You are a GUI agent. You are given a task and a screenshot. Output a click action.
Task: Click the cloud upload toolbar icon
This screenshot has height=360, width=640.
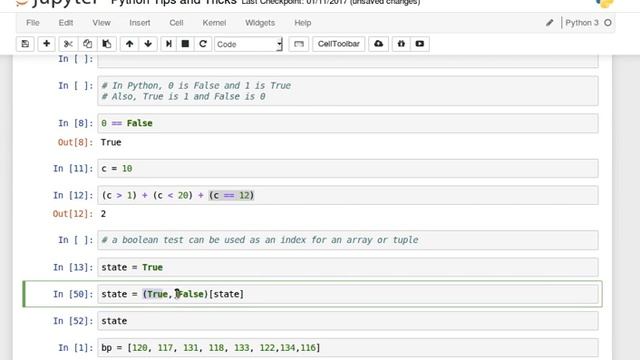(x=378, y=44)
